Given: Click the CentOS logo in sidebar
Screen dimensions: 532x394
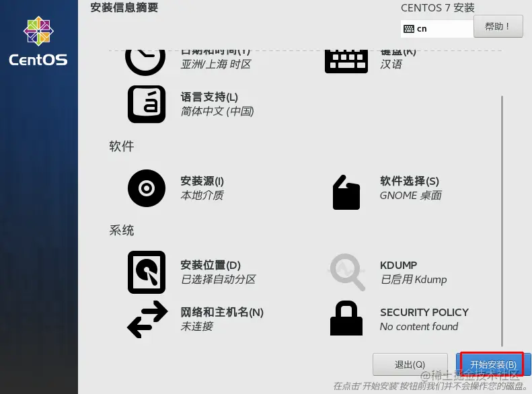Looking at the screenshot, I should 38,41.
